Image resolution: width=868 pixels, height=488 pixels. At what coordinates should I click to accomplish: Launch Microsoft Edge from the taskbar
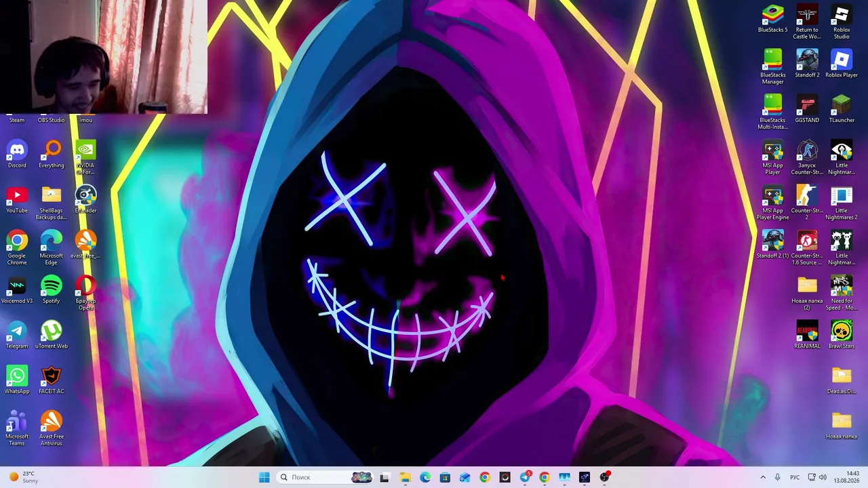(x=425, y=477)
